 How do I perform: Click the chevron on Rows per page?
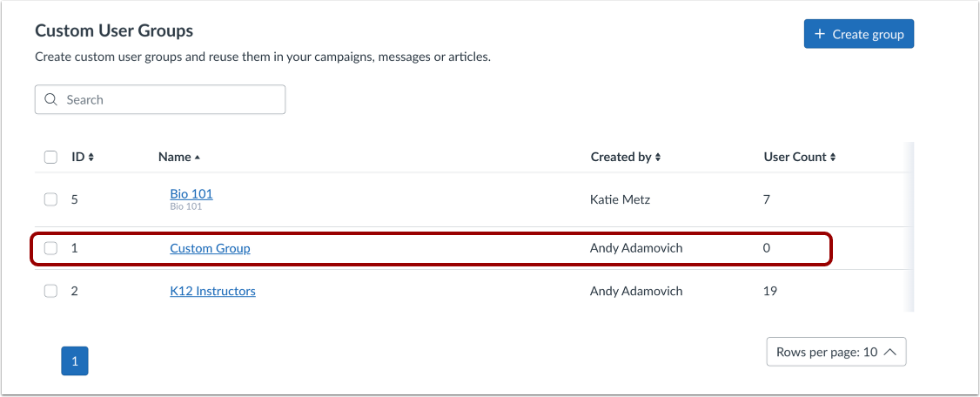(889, 352)
